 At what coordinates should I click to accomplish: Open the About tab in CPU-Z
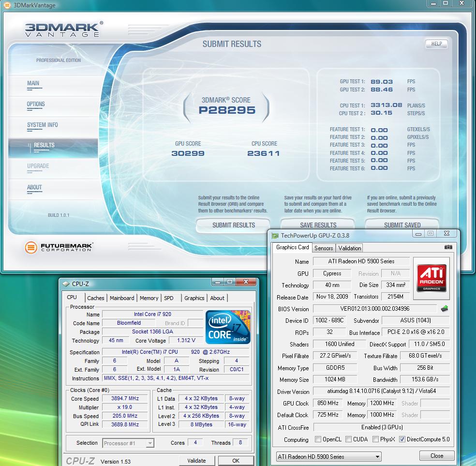point(217,298)
